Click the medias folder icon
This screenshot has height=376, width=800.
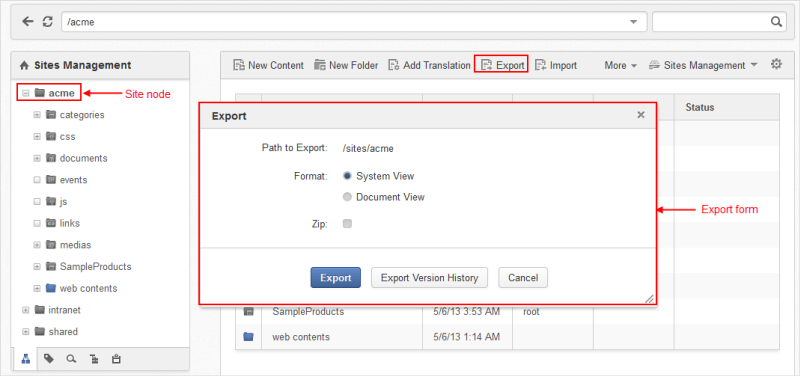(51, 245)
